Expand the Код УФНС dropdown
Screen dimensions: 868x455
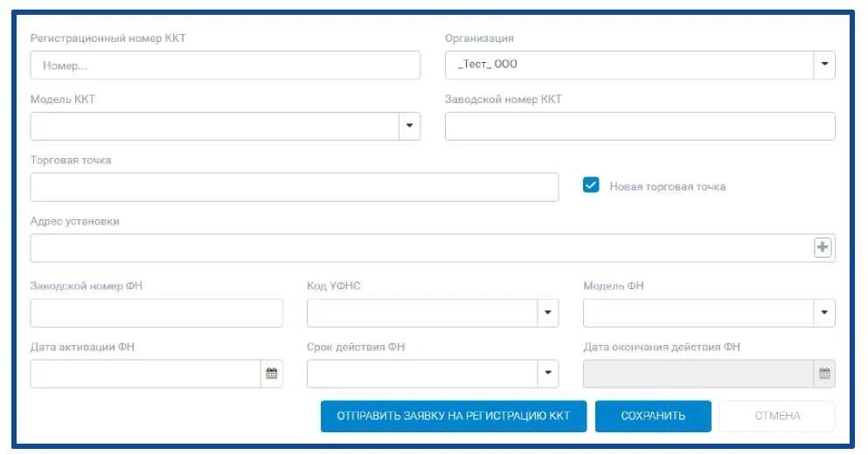click(547, 313)
